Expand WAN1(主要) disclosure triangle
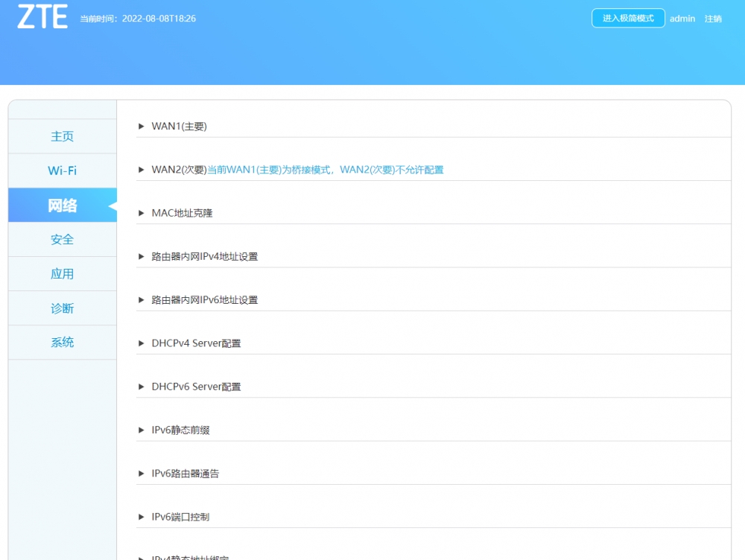Image resolution: width=745 pixels, height=560 pixels. point(141,127)
